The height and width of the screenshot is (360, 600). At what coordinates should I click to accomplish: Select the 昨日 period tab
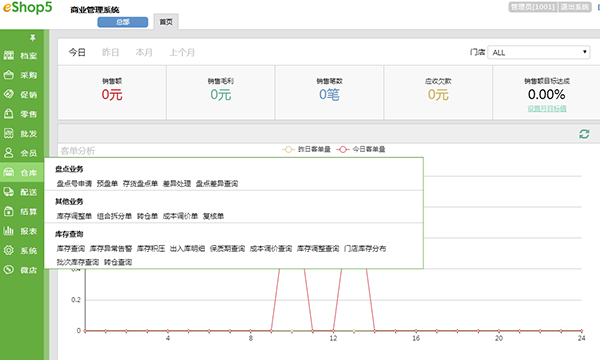tap(111, 52)
